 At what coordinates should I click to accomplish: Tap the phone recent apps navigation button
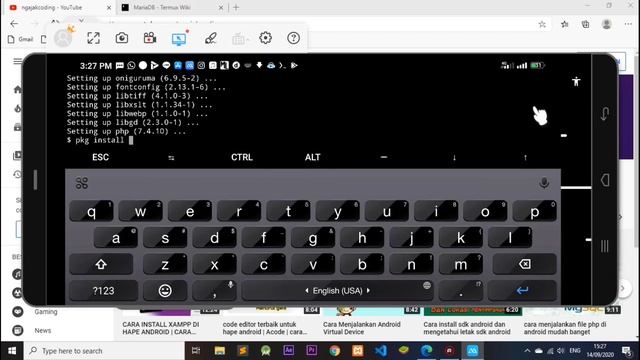tap(605, 246)
